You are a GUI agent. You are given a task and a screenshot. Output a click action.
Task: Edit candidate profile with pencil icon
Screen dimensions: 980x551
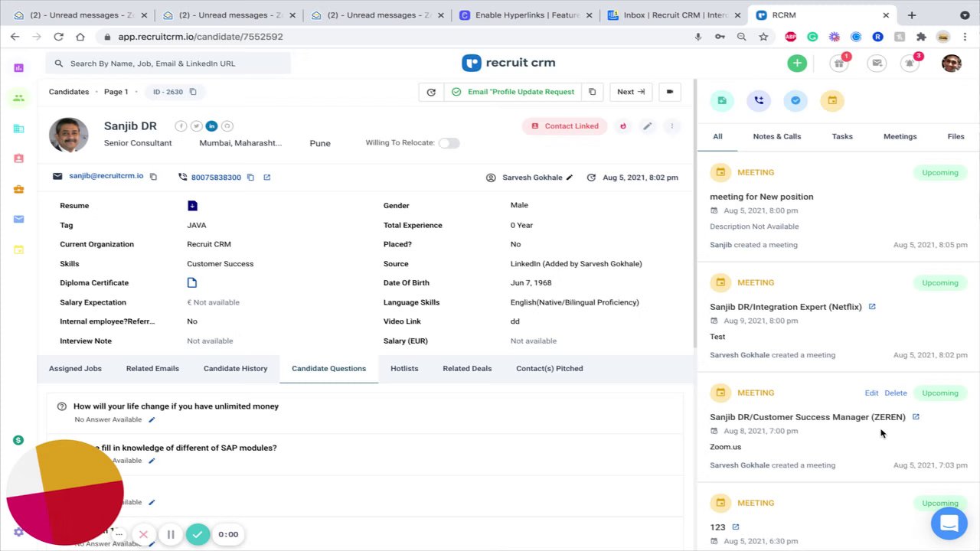point(647,126)
